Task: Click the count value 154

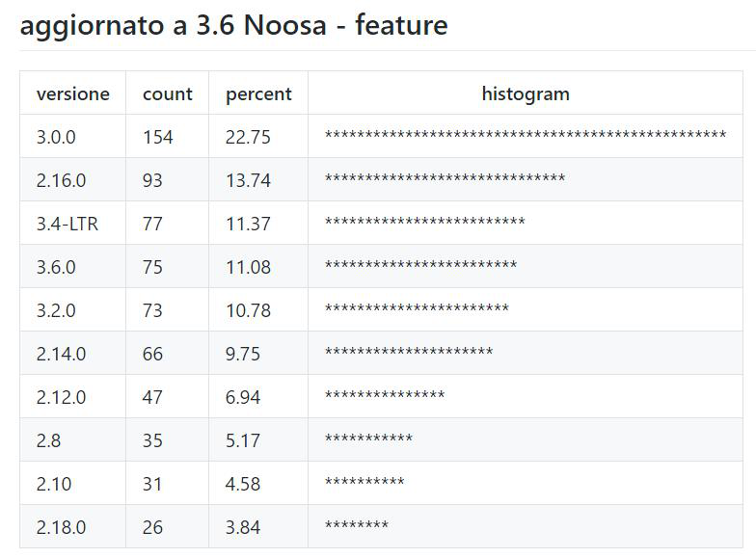Action: 157,137
